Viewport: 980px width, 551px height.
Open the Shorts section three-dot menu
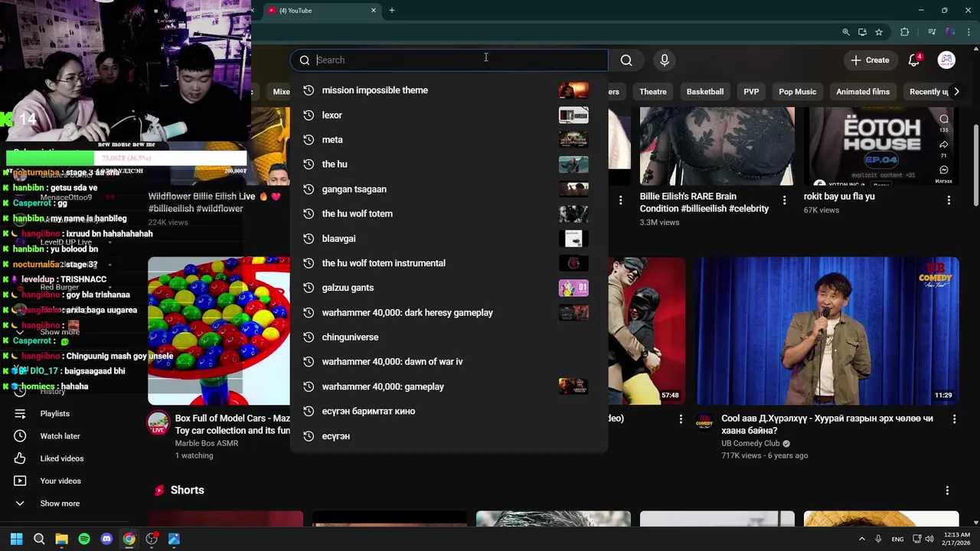pyautogui.click(x=947, y=491)
